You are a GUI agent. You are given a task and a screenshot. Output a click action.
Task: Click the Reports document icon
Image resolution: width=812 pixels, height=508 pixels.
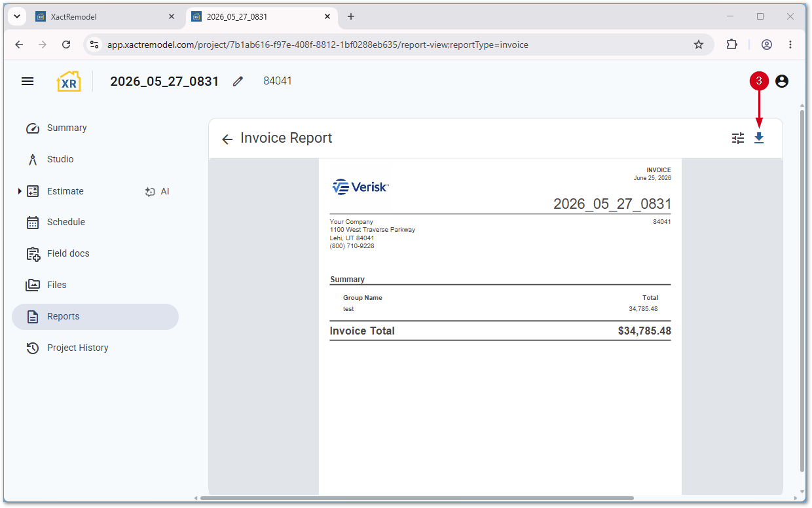tap(33, 317)
